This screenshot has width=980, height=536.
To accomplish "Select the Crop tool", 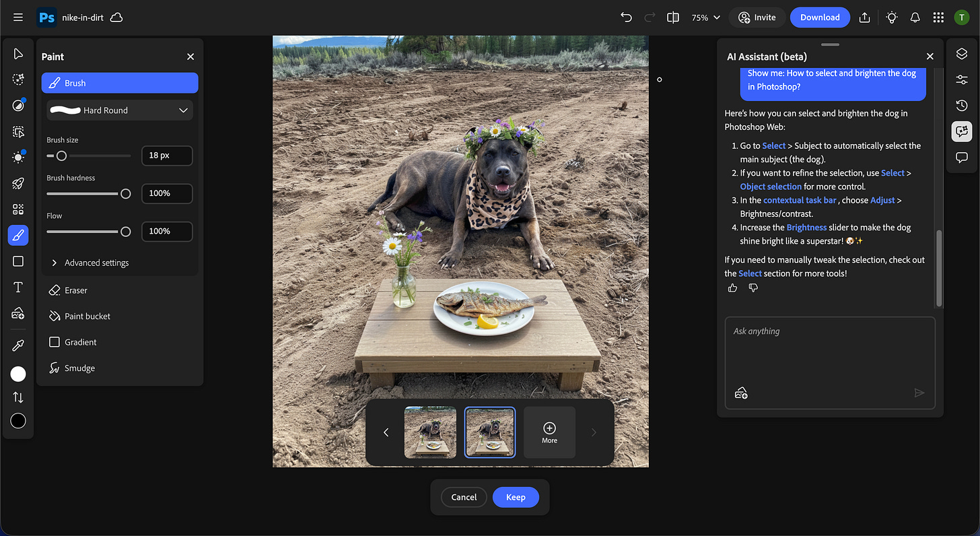I will click(x=18, y=131).
